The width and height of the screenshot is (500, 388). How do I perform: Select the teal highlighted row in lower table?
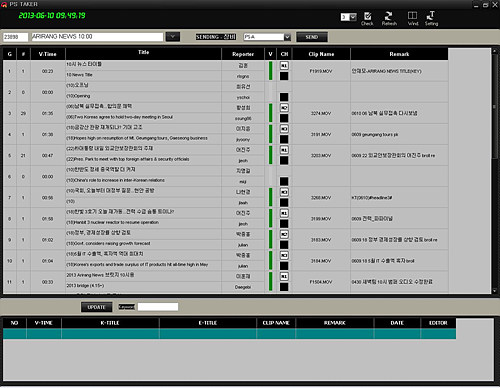(229, 334)
